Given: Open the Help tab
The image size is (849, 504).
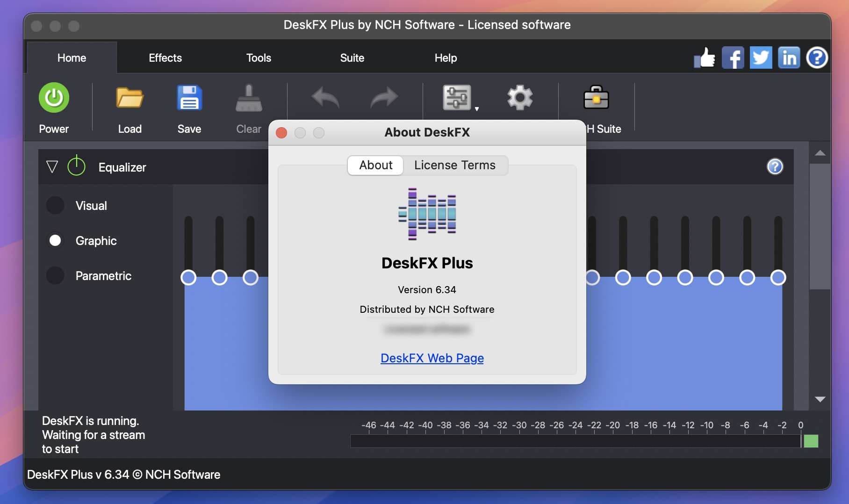Looking at the screenshot, I should [x=446, y=58].
